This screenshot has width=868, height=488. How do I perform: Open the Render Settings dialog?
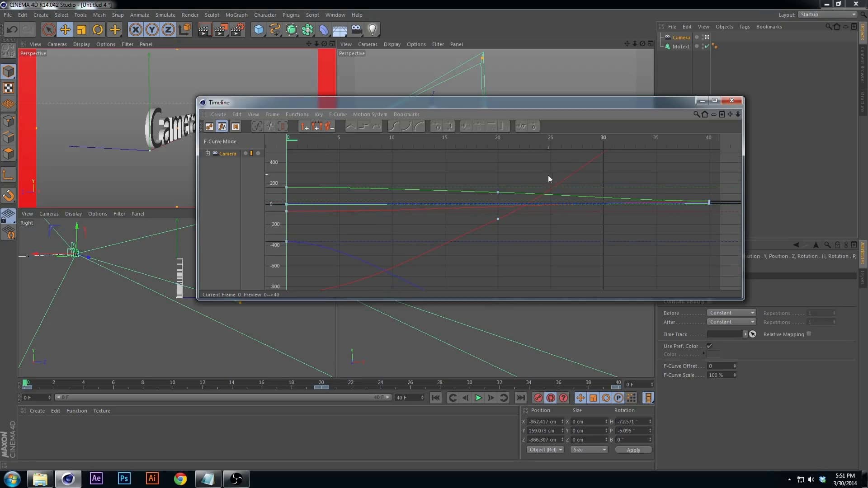point(238,29)
